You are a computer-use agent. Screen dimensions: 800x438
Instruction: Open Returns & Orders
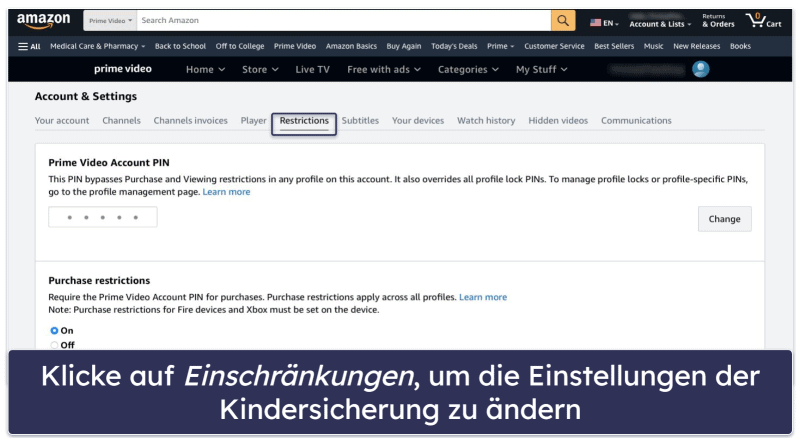pyautogui.click(x=718, y=20)
